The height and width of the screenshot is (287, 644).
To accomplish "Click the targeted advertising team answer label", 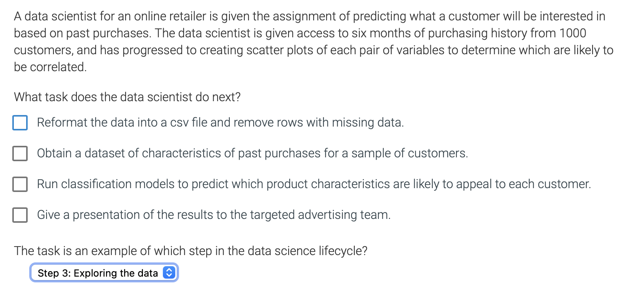I will coord(214,215).
